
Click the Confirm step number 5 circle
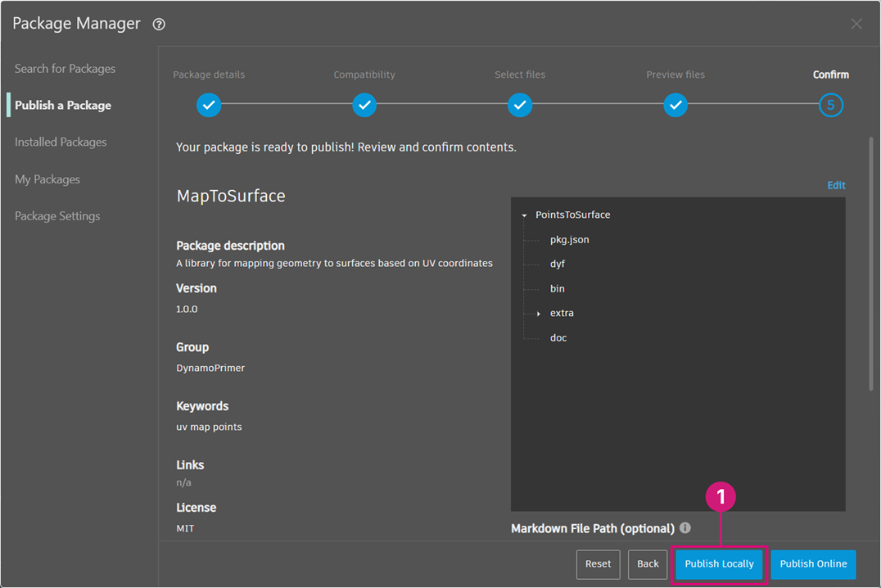pos(830,105)
